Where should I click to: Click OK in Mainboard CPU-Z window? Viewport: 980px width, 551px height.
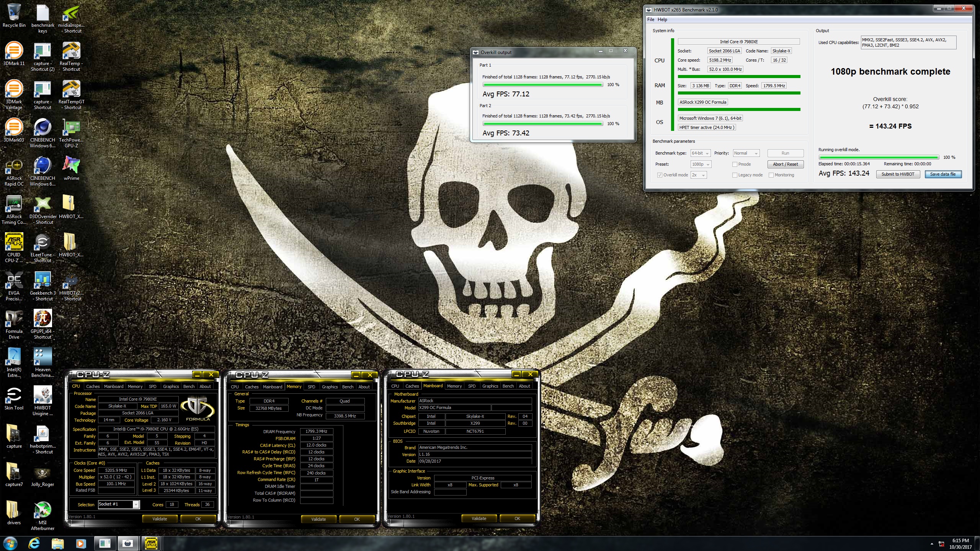tap(517, 518)
